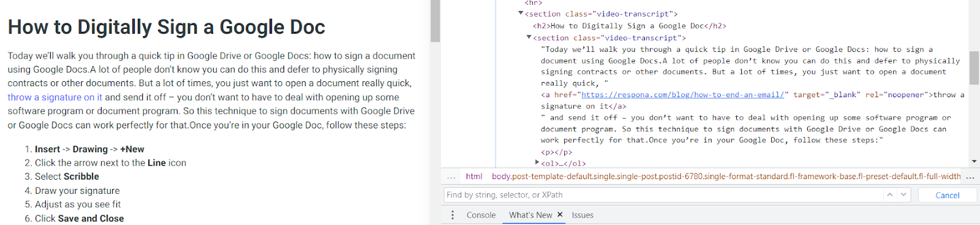Select the What's New drawer tab
The image size is (980, 225).
(x=530, y=215)
